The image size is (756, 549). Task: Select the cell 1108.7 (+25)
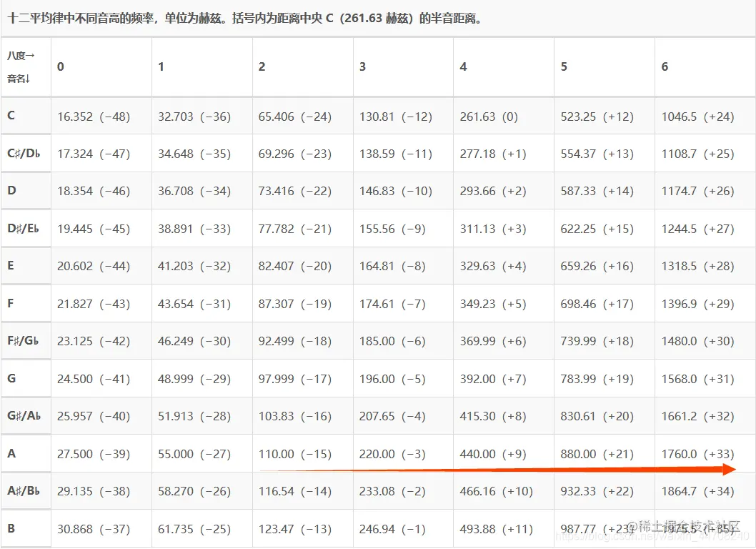click(705, 154)
